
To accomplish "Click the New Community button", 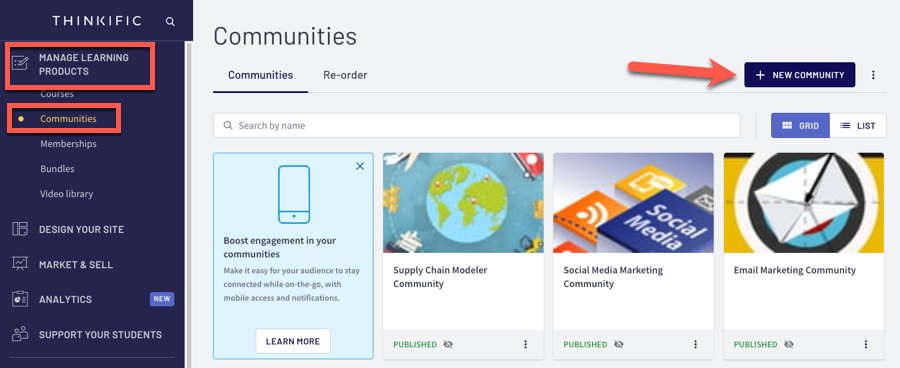I will 800,75.
